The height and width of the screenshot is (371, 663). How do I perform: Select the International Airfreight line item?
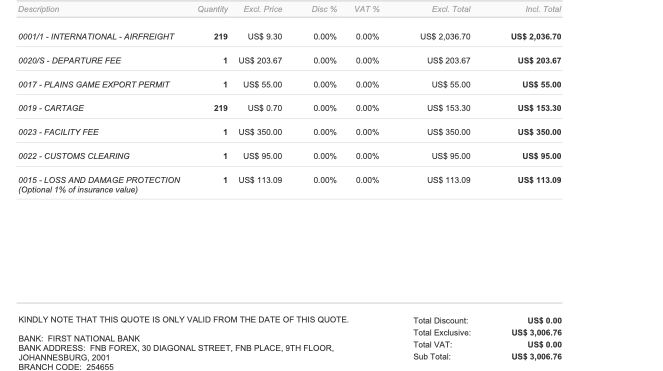(x=290, y=37)
